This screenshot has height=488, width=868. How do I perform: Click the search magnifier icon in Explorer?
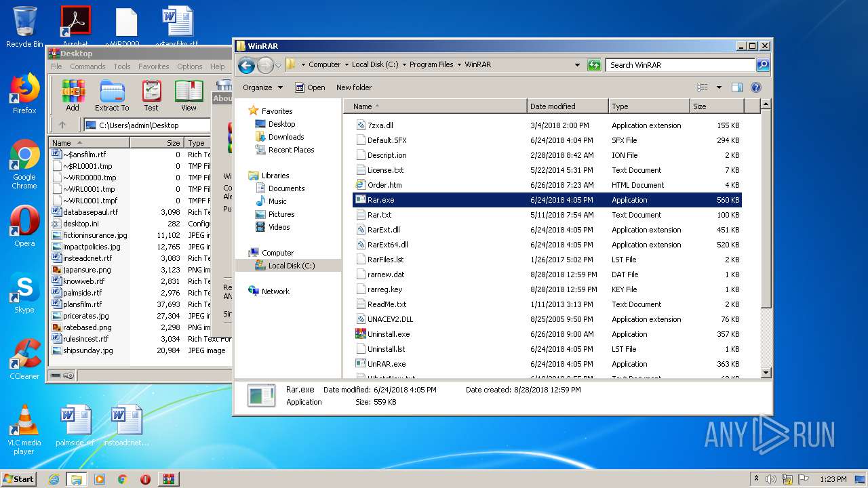click(x=763, y=65)
